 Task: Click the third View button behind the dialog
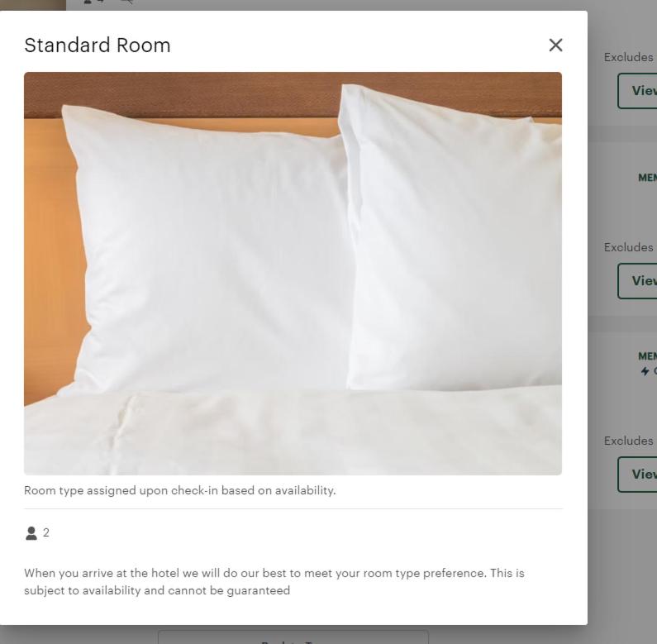pyautogui.click(x=639, y=475)
